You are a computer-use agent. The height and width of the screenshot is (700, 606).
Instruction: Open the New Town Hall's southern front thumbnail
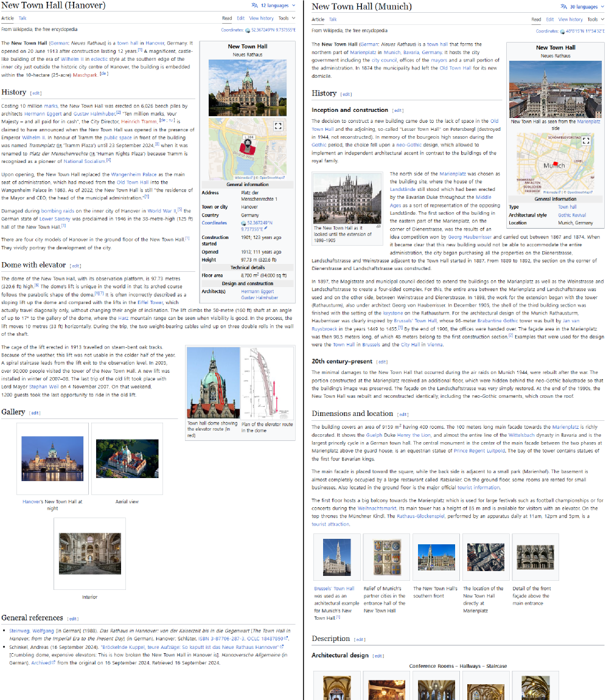436,557
